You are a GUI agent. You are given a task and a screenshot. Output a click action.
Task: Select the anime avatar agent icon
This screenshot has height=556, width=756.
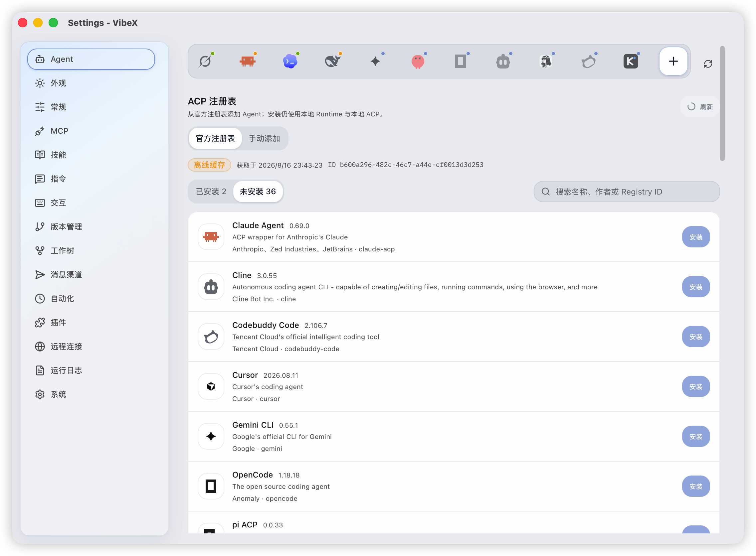coord(545,61)
